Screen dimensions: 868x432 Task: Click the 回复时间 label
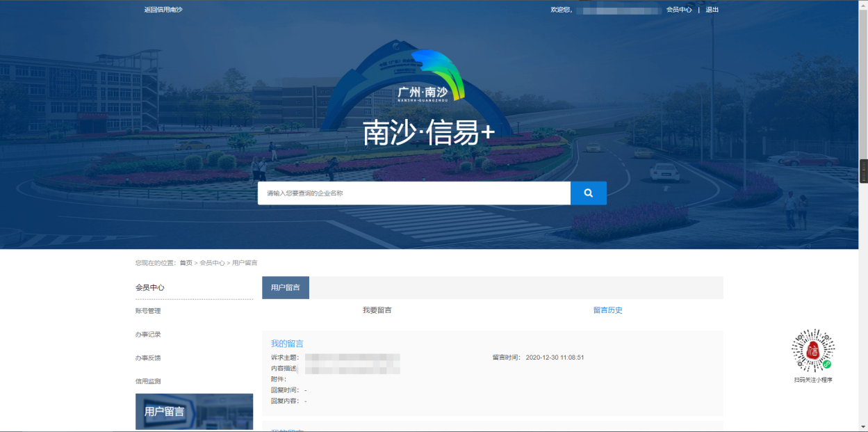pyautogui.click(x=284, y=390)
